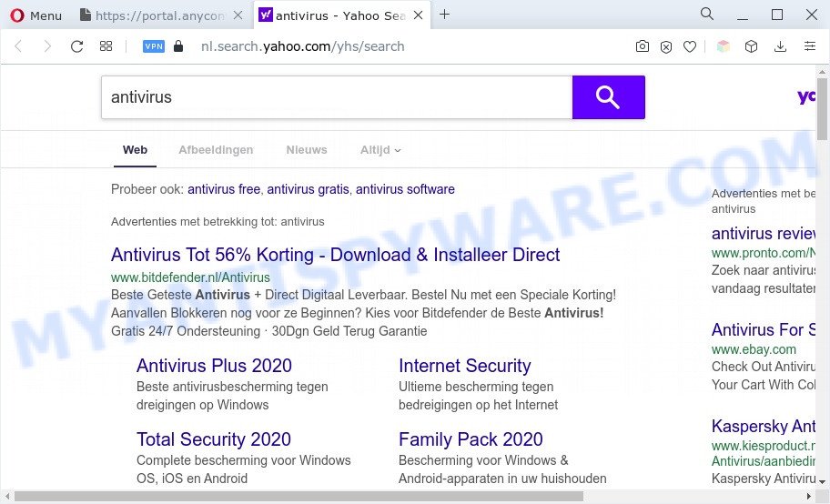The image size is (830, 504).
Task: Open the Total Security 2020 sitelink
Action: pos(214,439)
